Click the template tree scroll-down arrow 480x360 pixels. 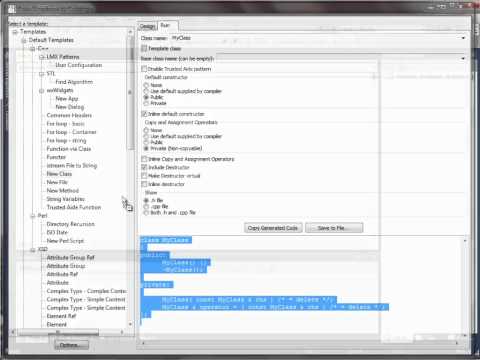[130, 324]
